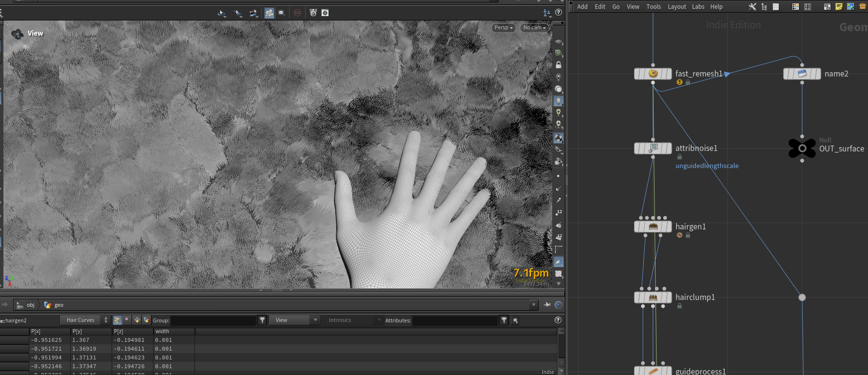Click the P[x] cell showing -0.951625
Screen dimensions: 868x375
pyautogui.click(x=50, y=340)
